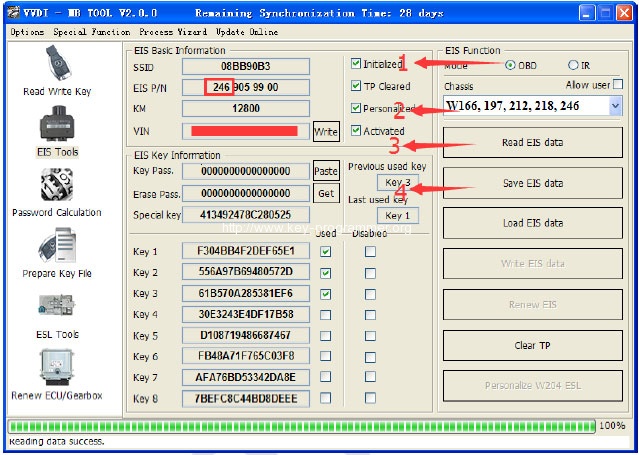
Task: Click the KM field showing 12800
Action: pos(246,108)
